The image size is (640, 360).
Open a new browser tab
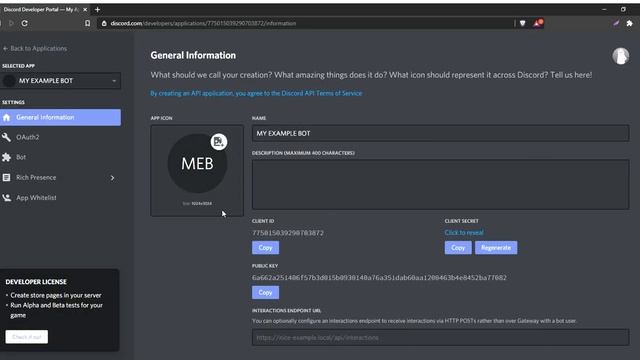[97, 9]
